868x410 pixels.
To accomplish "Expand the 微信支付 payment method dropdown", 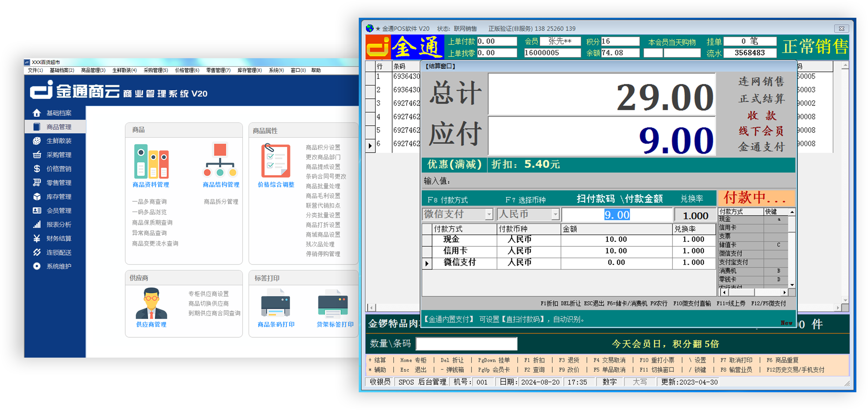I will tap(489, 214).
